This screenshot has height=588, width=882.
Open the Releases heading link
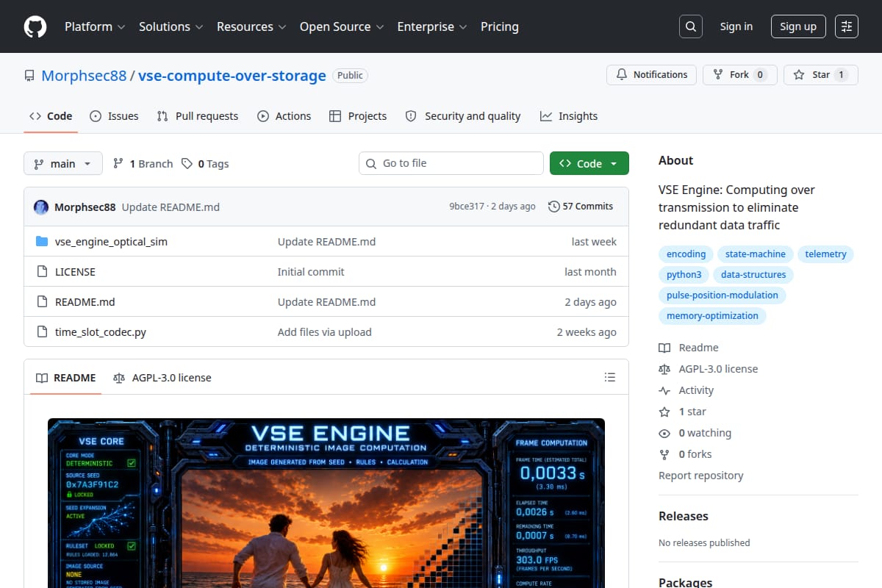[x=684, y=516]
